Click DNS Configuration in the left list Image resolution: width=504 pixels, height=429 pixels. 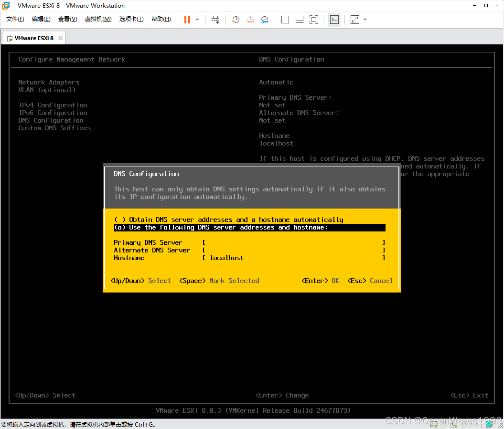(x=51, y=120)
